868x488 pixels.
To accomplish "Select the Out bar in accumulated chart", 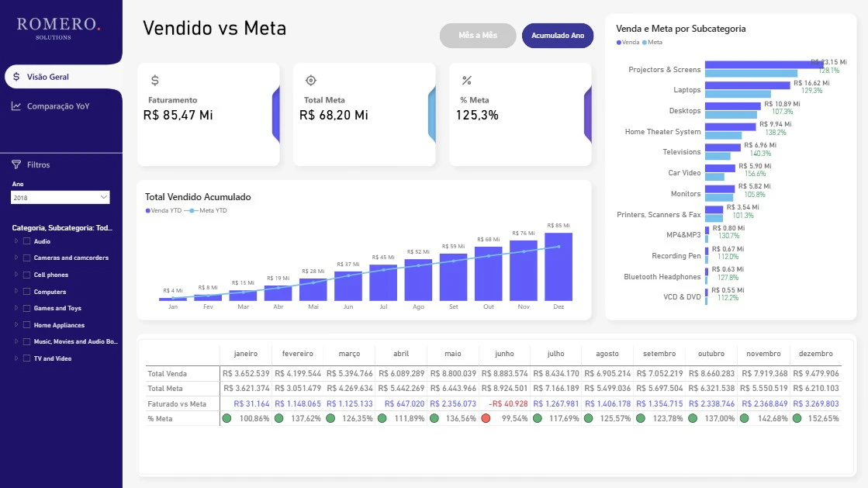I will tap(488, 274).
